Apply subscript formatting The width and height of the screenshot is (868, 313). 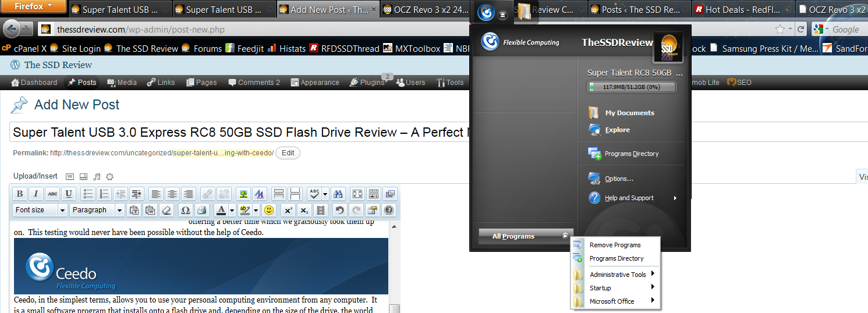click(x=304, y=210)
